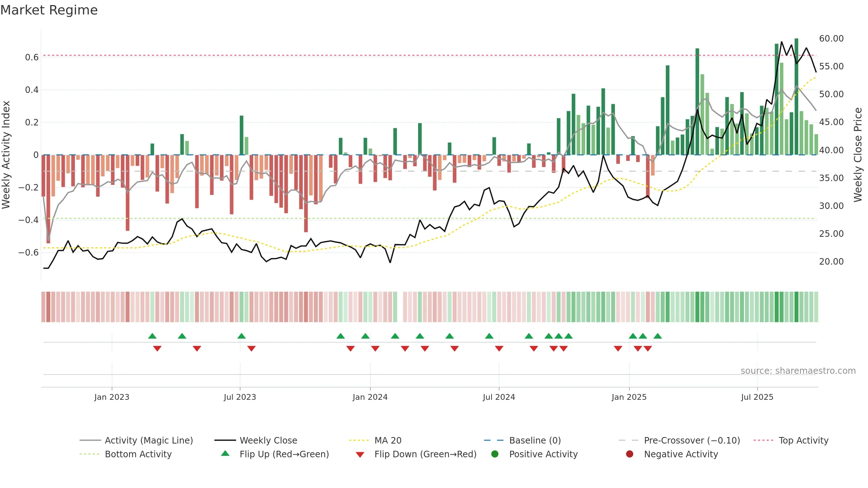Image resolution: width=868 pixels, height=488 pixels.
Task: Click the source: sharemaestro.com text
Action: click(x=798, y=371)
